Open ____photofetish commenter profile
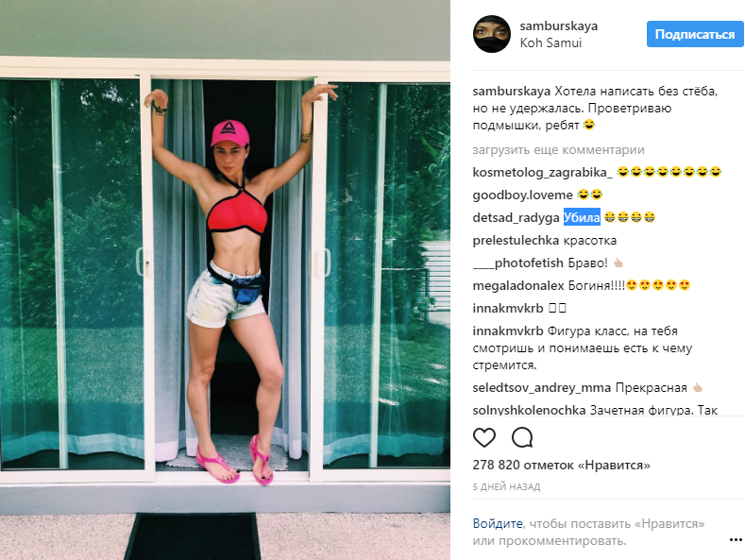 [x=517, y=263]
